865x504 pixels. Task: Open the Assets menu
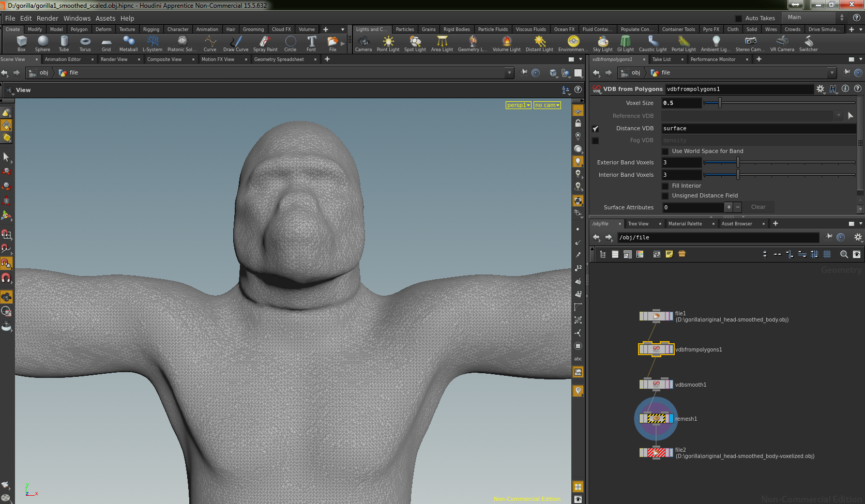tap(105, 18)
